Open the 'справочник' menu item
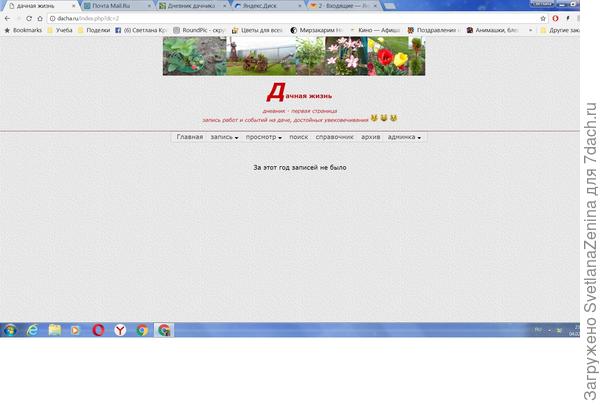Image resolution: width=600 pixels, height=405 pixels. pos(334,136)
